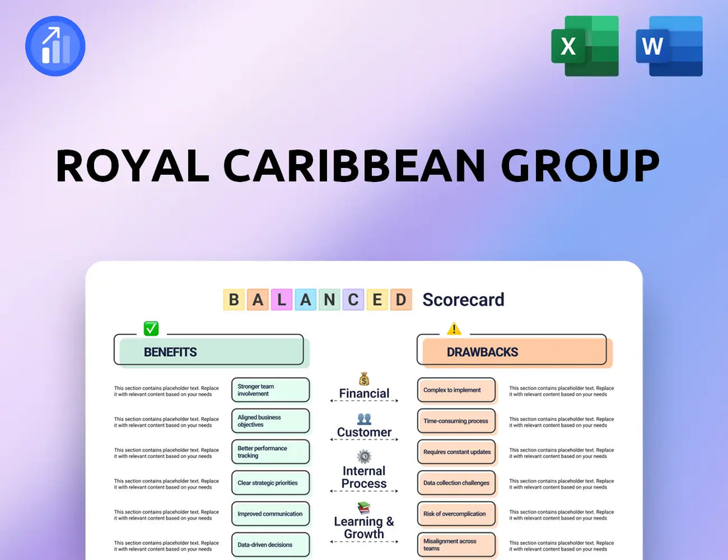728x560 pixels.
Task: Select the 'Better performance tracking' box
Action: click(x=271, y=452)
